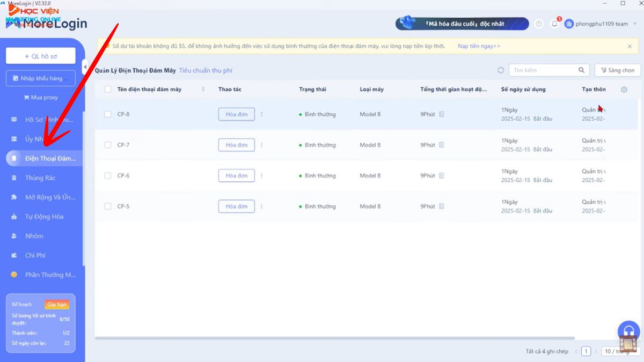The image size is (644, 362).
Task: Follow the Nạp tiền ngay>> link
Action: tap(479, 46)
